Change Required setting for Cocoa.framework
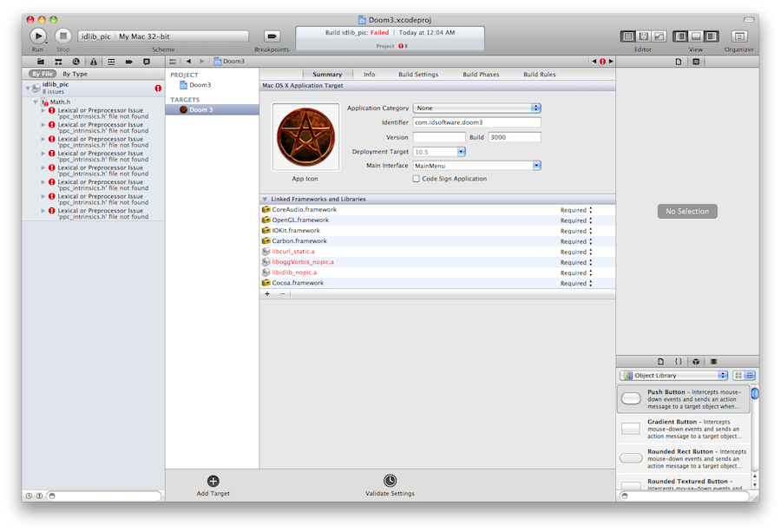Screen dimensions: 781x532 [576, 284]
